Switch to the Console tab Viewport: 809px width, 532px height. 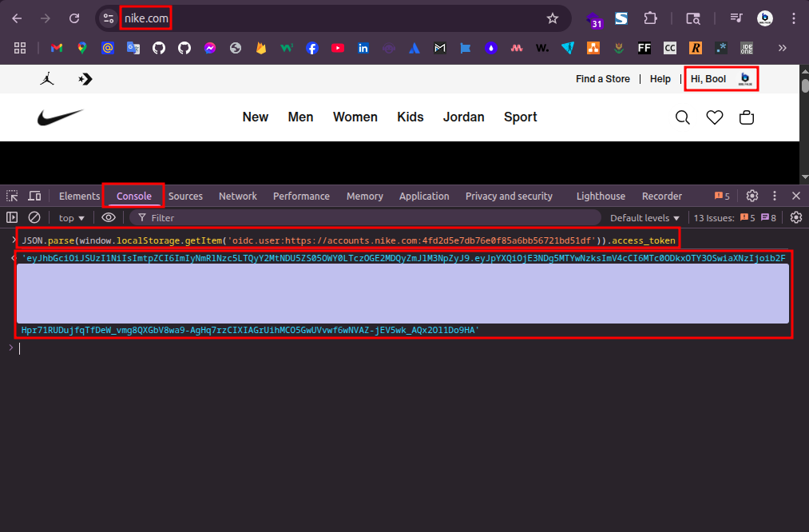coord(133,196)
